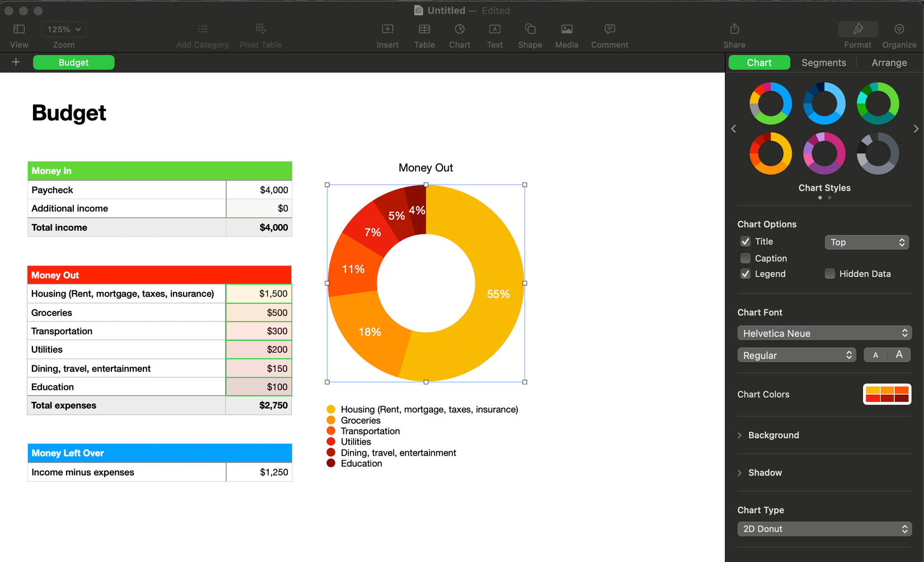Viewport: 924px width, 562px height.
Task: Open the Chart Type dropdown showing 2D Donut
Action: (824, 528)
